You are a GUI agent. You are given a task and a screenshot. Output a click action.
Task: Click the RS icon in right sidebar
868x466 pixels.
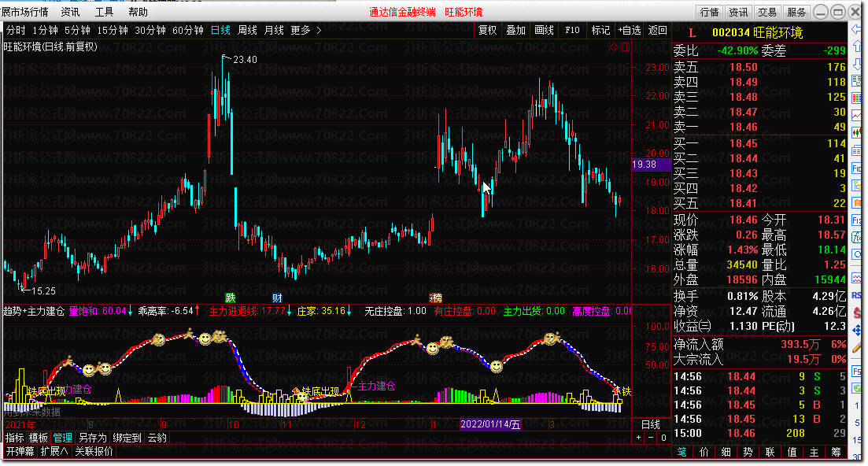(x=856, y=295)
